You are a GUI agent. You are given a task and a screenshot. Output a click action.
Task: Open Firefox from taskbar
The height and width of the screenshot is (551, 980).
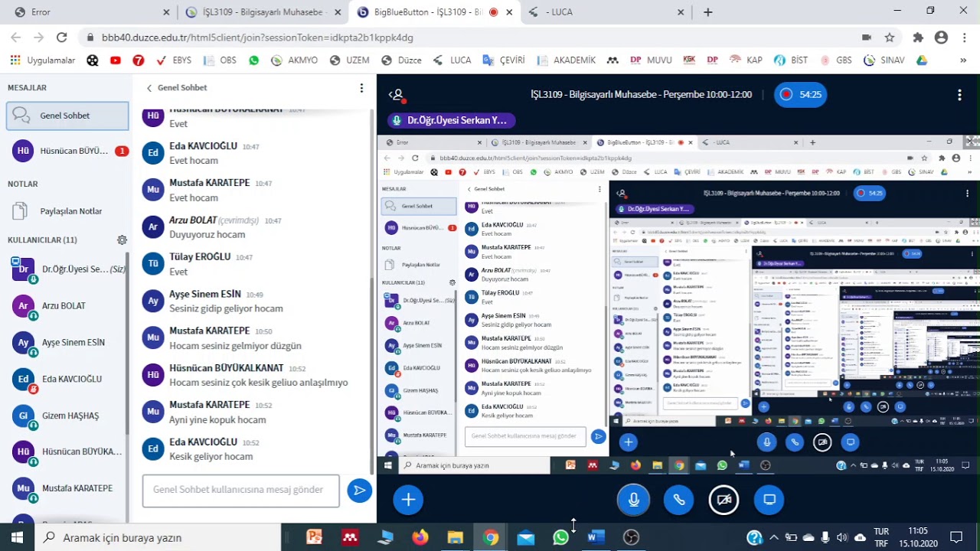[x=420, y=538]
